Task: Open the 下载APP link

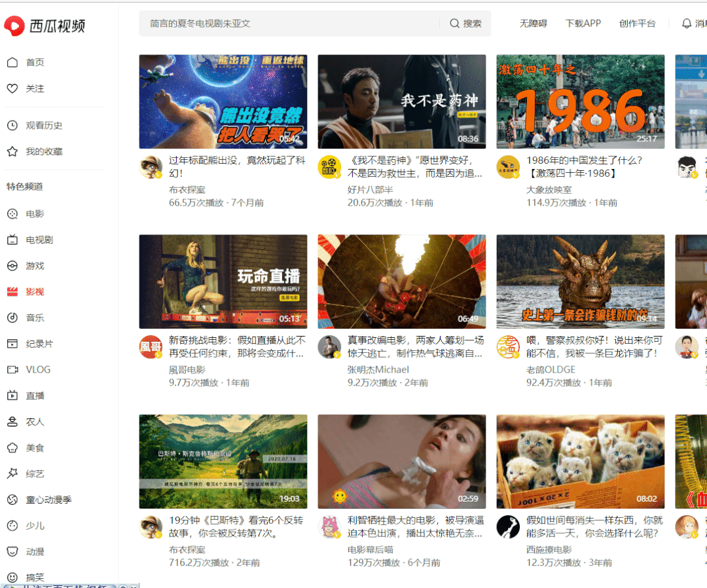Action: click(583, 24)
